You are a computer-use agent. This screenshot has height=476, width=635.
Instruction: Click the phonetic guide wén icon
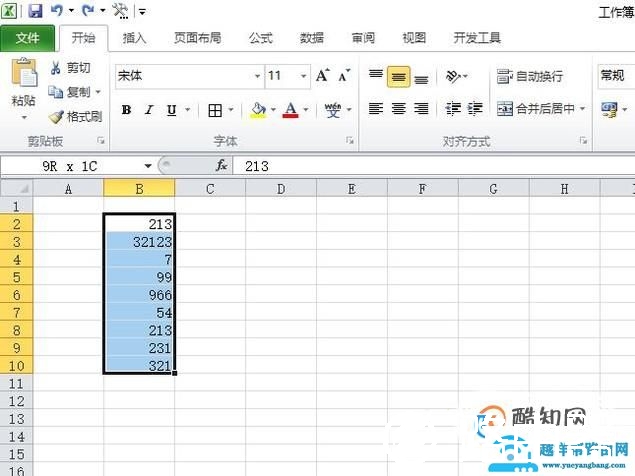[x=333, y=110]
